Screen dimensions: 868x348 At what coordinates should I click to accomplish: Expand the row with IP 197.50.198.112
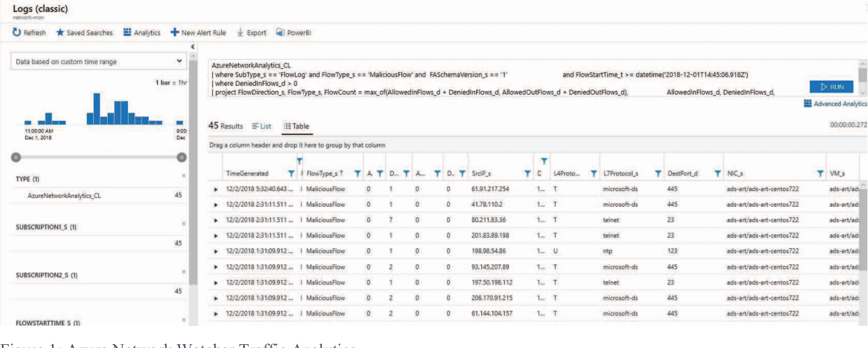pos(216,282)
